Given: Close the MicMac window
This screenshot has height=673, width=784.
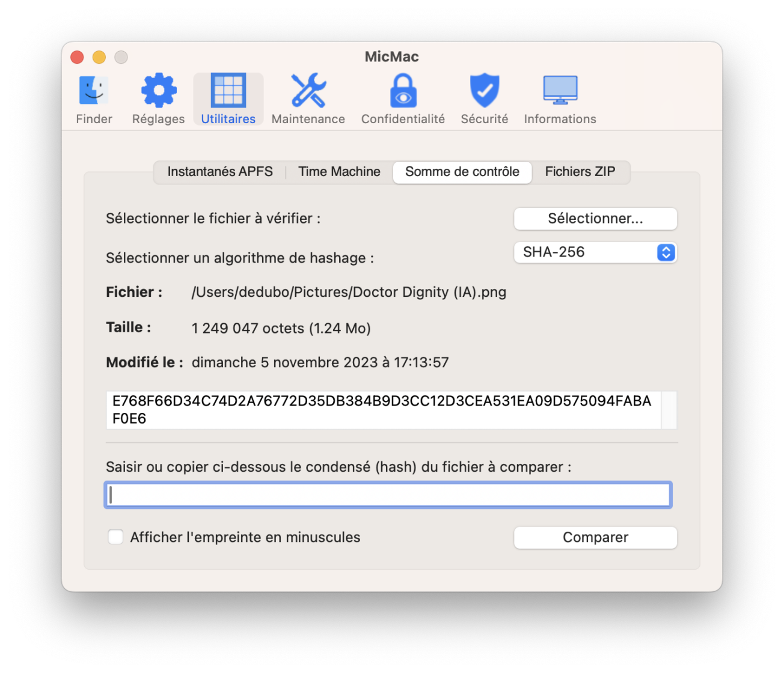Looking at the screenshot, I should point(77,57).
